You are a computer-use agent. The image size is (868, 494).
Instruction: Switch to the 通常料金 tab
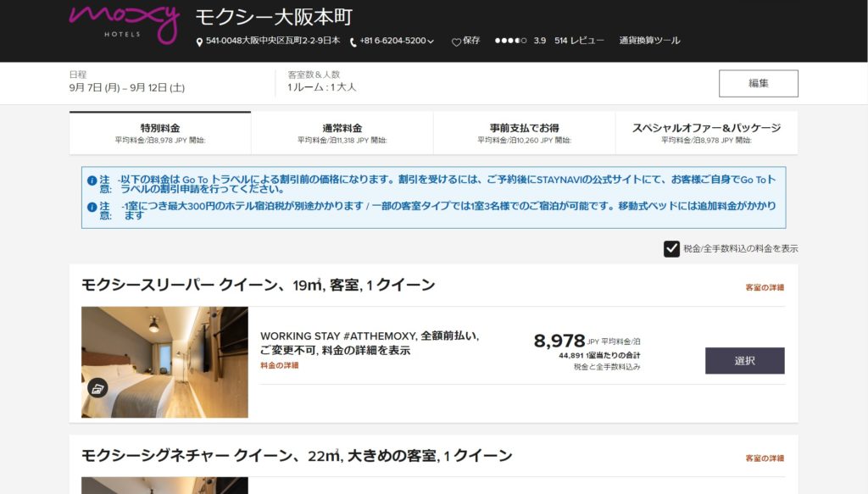342,133
